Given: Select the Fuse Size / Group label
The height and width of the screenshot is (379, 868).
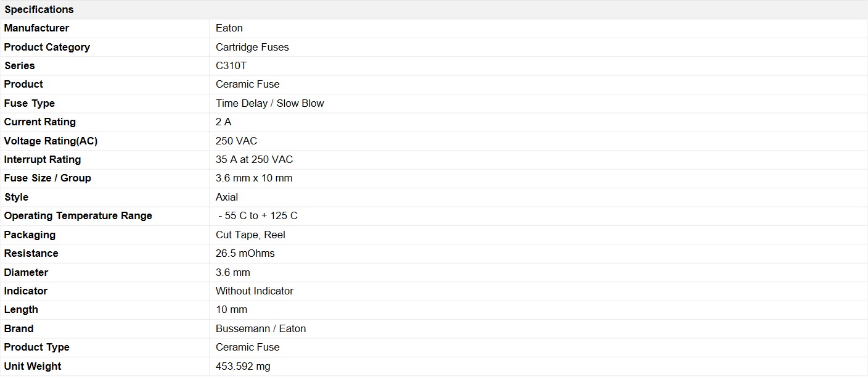Looking at the screenshot, I should click(x=47, y=178).
